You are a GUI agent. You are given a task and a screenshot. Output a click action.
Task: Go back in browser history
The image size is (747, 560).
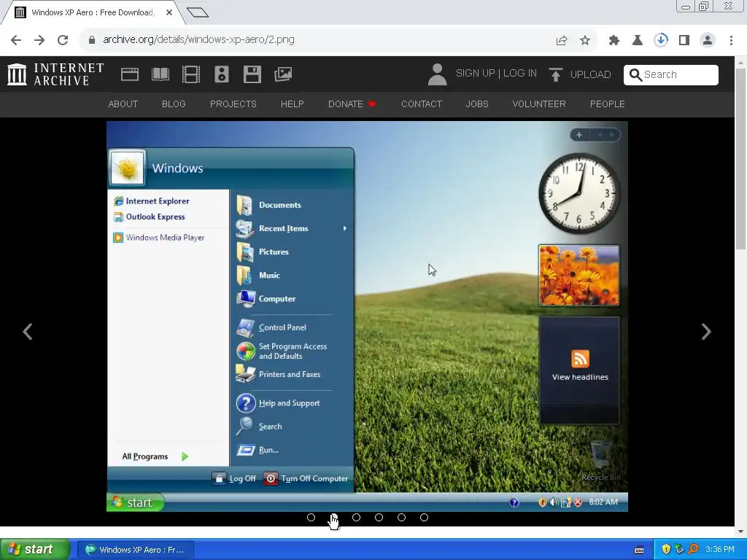point(16,40)
